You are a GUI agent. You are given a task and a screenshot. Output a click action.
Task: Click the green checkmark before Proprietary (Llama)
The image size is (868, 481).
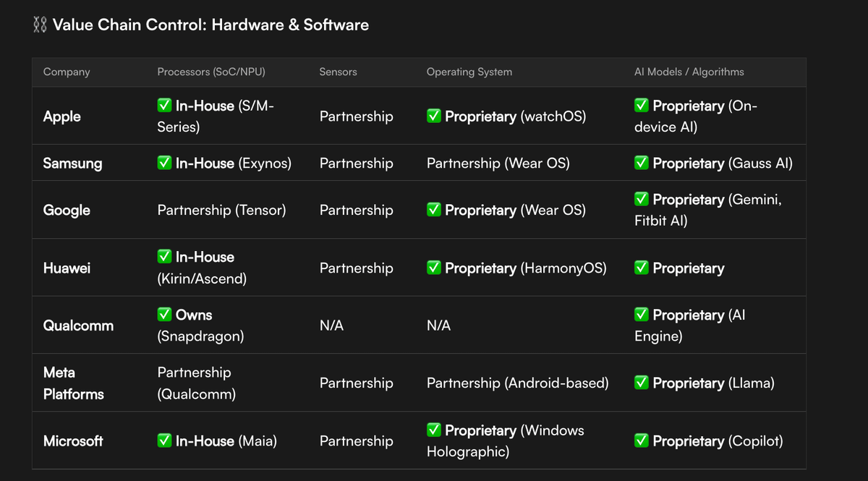pos(641,383)
